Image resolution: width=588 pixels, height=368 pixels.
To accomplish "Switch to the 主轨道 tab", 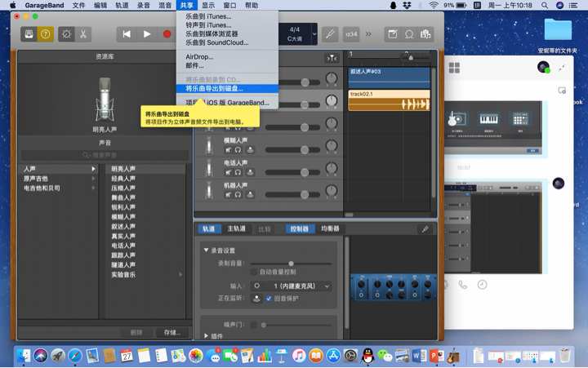I will click(237, 228).
